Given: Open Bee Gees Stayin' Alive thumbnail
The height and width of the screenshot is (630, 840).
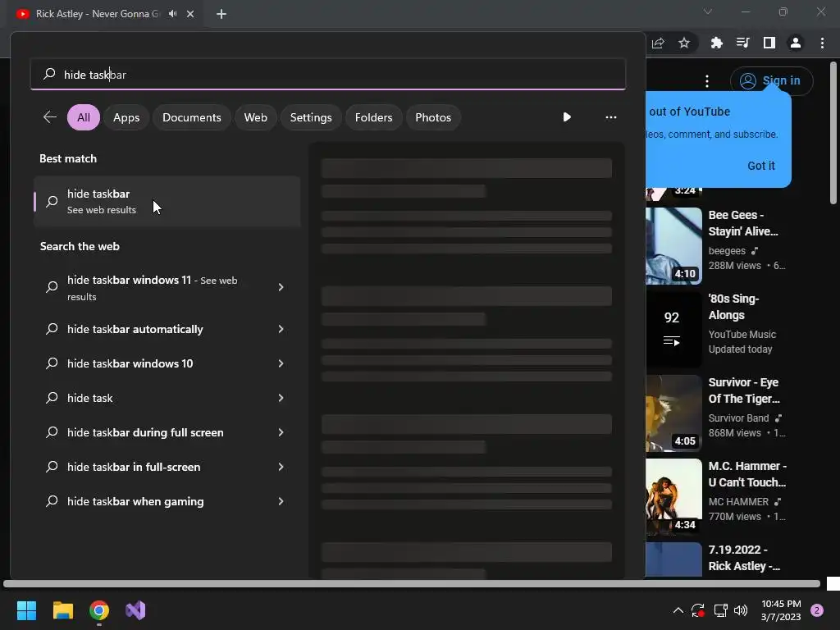Looking at the screenshot, I should pos(674,246).
